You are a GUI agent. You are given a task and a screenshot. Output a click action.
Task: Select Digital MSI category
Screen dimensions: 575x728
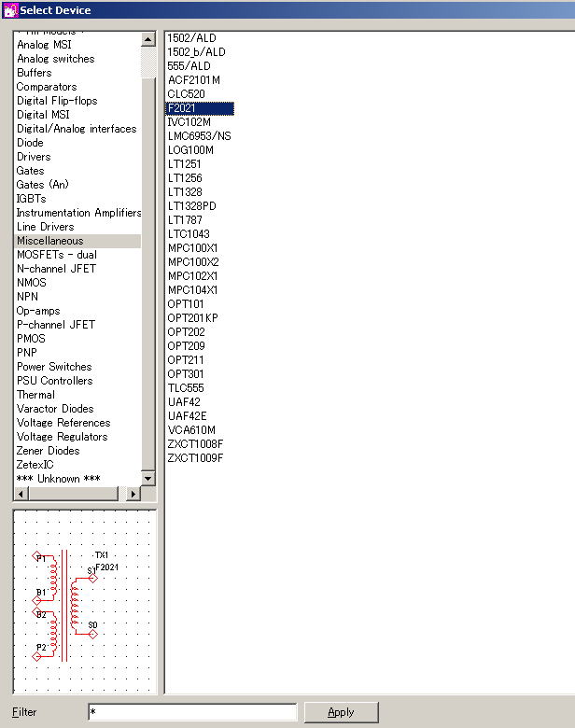(43, 115)
